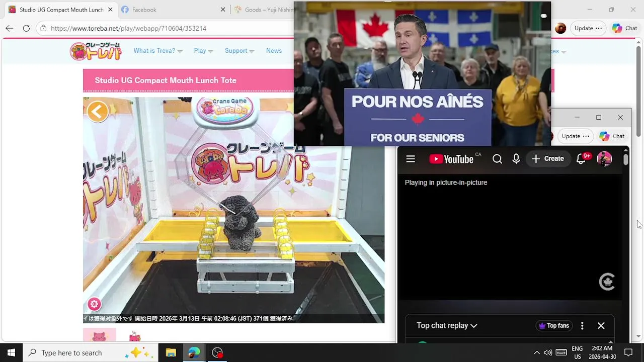Select the Studio UG Compact Mouth tab
644x362 pixels.
pyautogui.click(x=60, y=10)
